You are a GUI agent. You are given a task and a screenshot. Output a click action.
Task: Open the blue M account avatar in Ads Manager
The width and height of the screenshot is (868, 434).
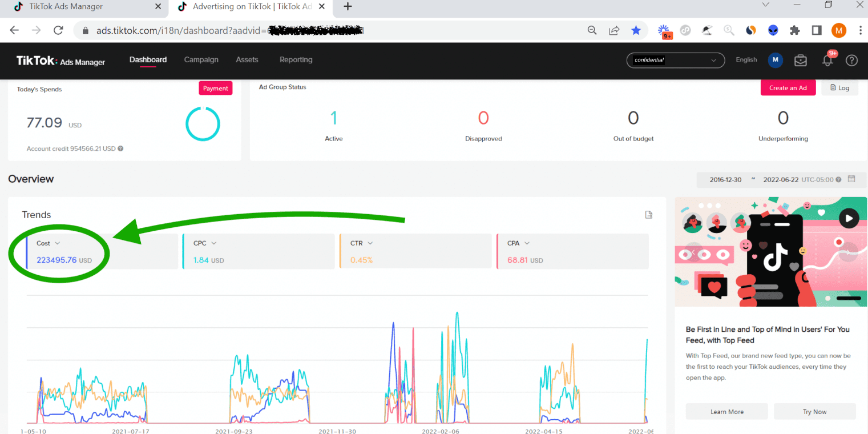(775, 60)
